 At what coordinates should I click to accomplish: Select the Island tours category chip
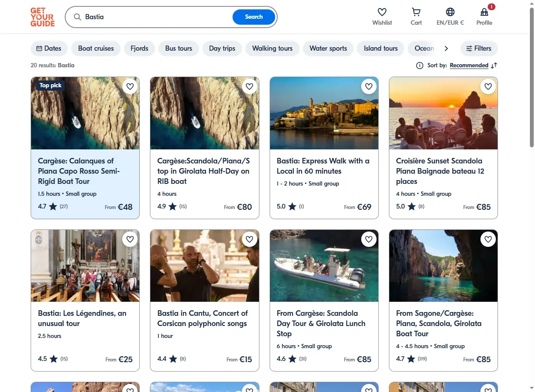381,49
